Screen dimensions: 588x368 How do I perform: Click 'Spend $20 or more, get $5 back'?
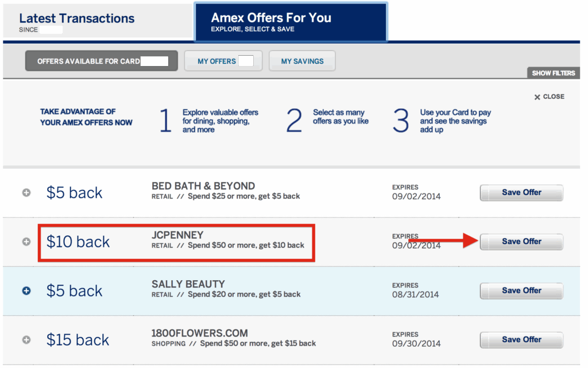[244, 294]
